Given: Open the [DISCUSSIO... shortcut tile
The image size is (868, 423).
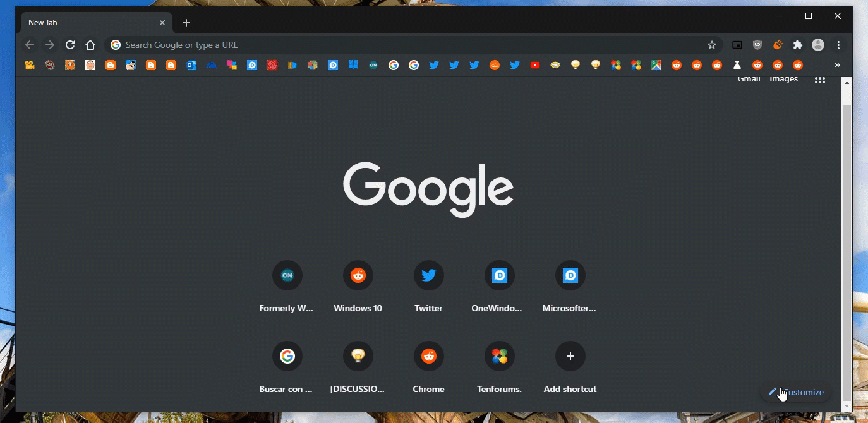Looking at the screenshot, I should (358, 369).
